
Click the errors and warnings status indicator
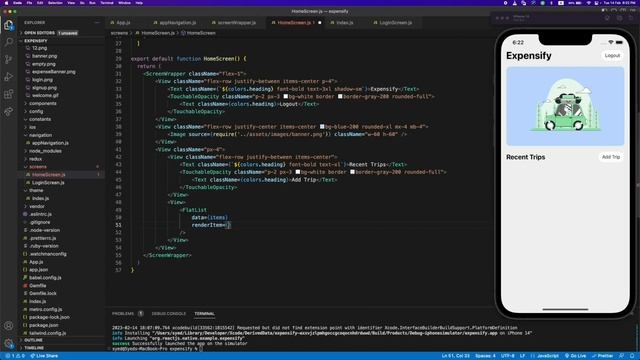[16, 356]
